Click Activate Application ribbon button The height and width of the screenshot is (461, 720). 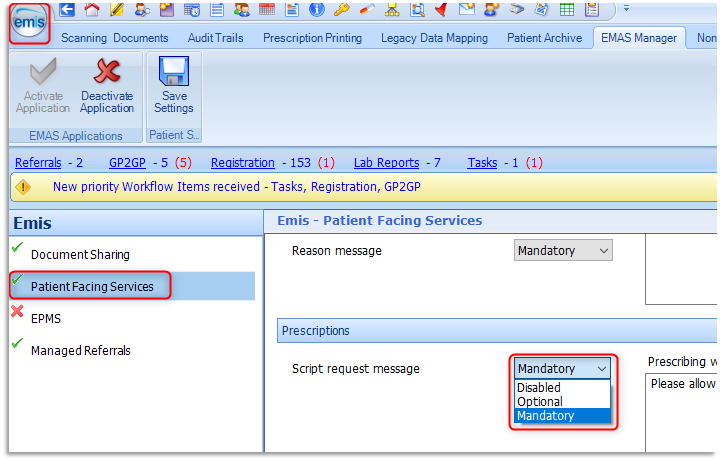[x=43, y=86]
